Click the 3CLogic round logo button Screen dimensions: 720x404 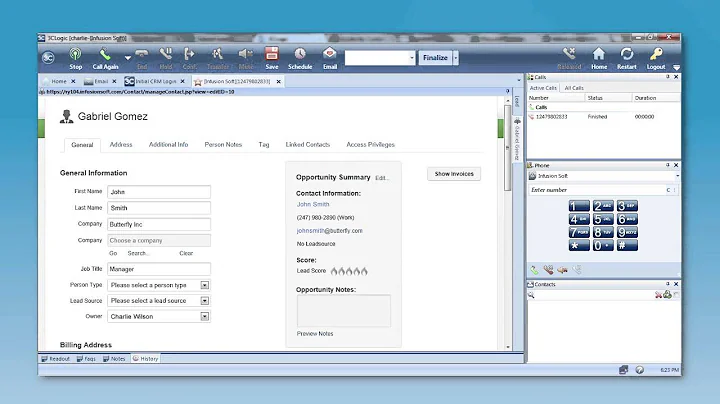tap(48, 58)
